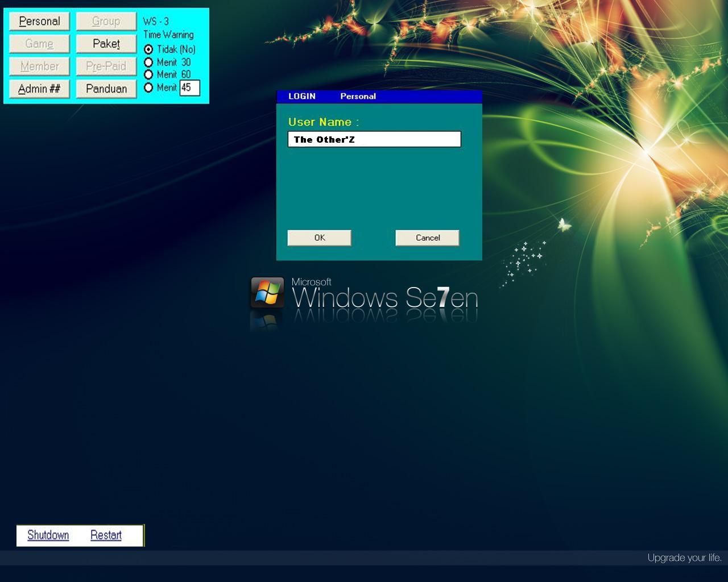Click the Windows Se7en logo icon
This screenshot has width=728, height=582.
[267, 293]
